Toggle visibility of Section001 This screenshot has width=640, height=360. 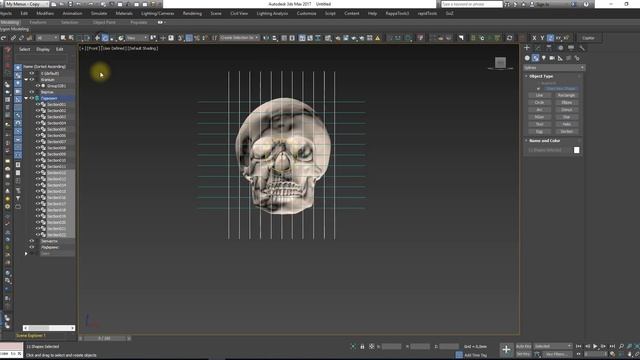tap(38, 104)
